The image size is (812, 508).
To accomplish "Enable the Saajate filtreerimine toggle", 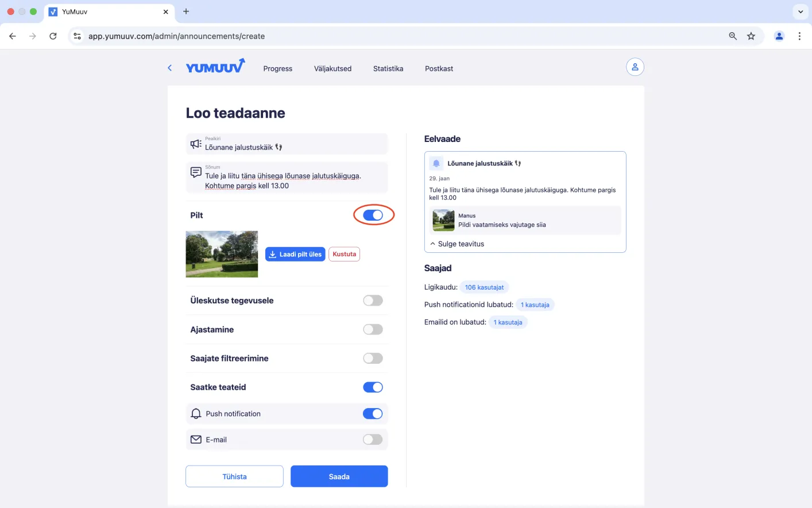I will [373, 359].
